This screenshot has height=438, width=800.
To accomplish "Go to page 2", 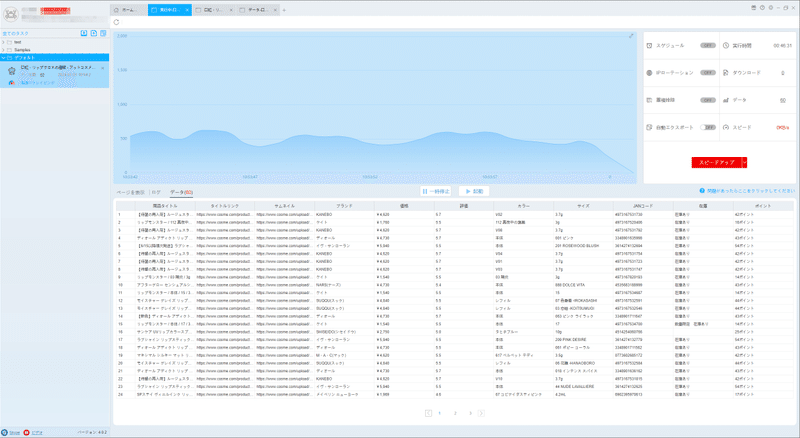I will (x=455, y=413).
